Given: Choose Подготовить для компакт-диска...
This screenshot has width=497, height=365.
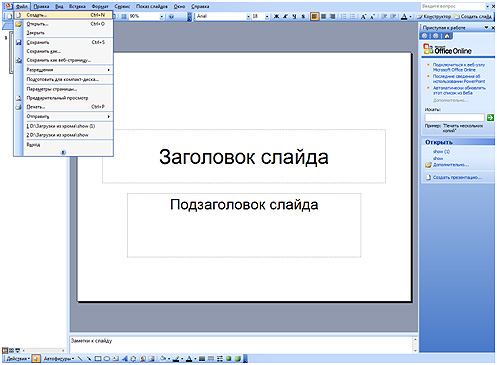Looking at the screenshot, I should pos(63,80).
